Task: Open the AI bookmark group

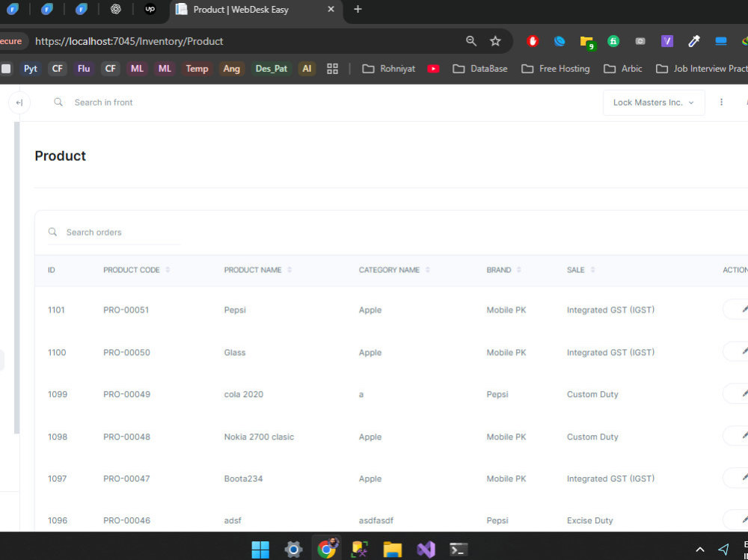Action: [x=307, y=69]
